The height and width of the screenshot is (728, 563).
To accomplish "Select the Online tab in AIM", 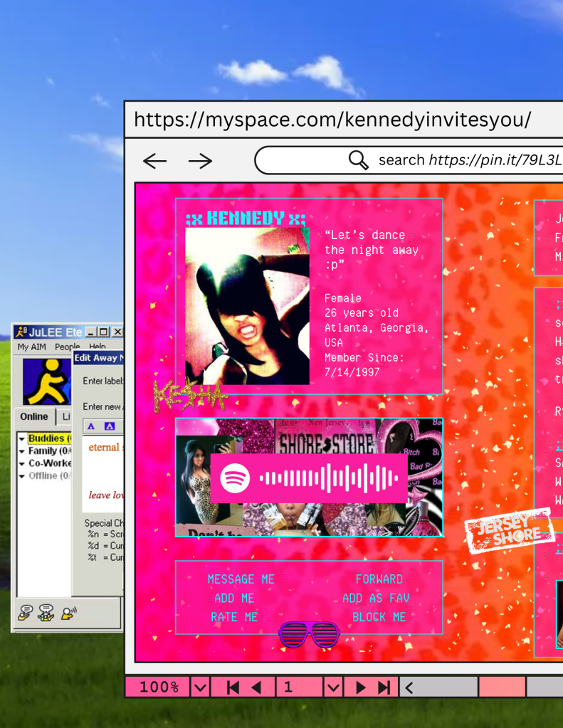I will (x=34, y=417).
